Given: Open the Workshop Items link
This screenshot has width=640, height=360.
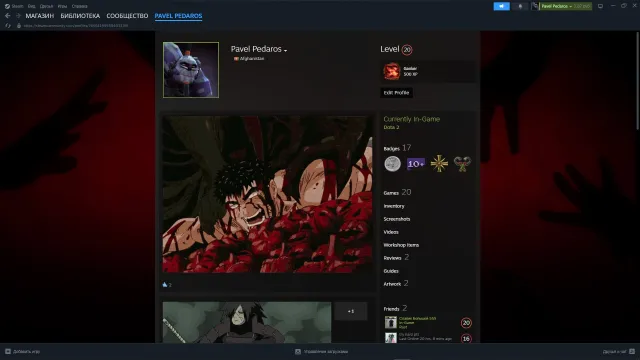Looking at the screenshot, I should [x=401, y=245].
